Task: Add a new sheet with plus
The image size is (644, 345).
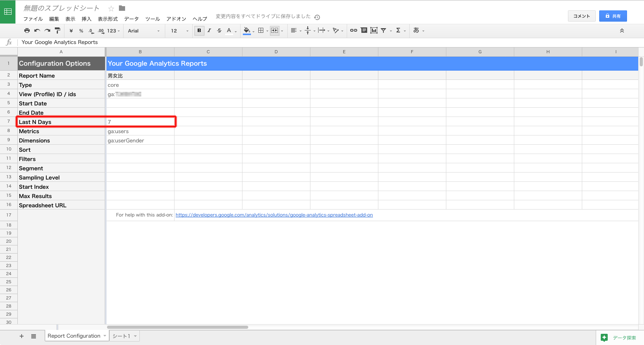Action: pyautogui.click(x=22, y=336)
